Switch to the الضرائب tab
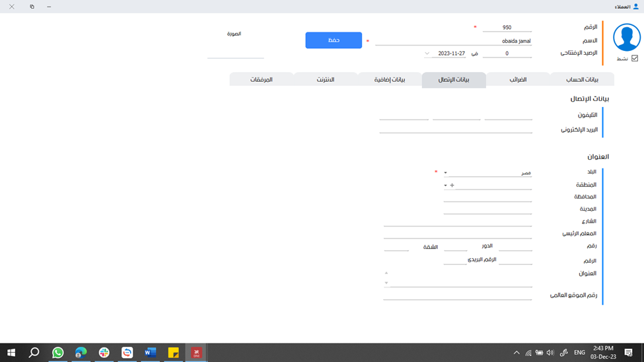 518,80
